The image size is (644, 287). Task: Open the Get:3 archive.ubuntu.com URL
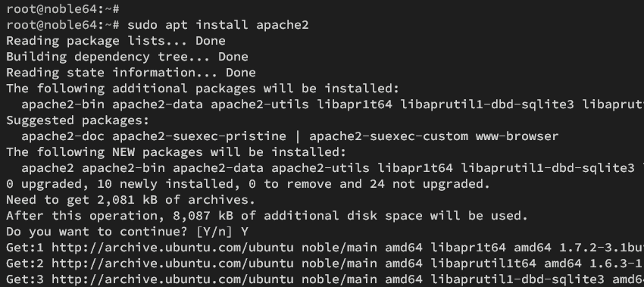173,279
